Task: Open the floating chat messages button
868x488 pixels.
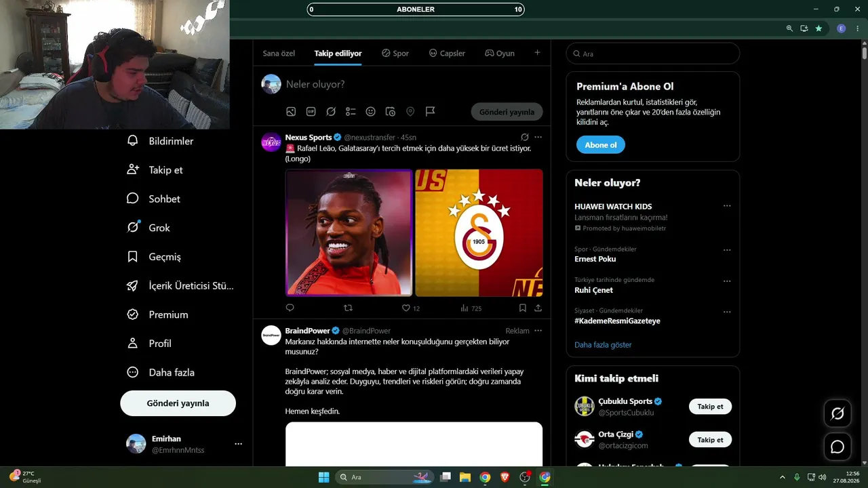Action: pyautogui.click(x=837, y=447)
